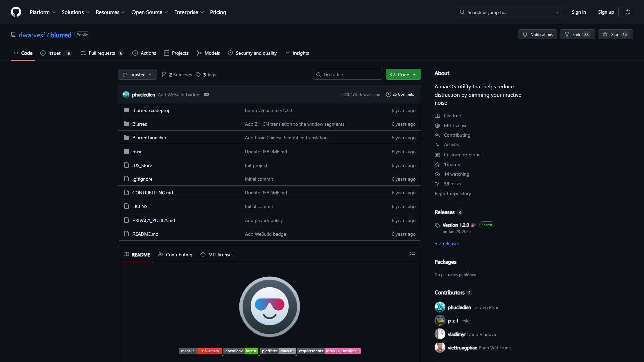Open the master branch selector

[137, 74]
